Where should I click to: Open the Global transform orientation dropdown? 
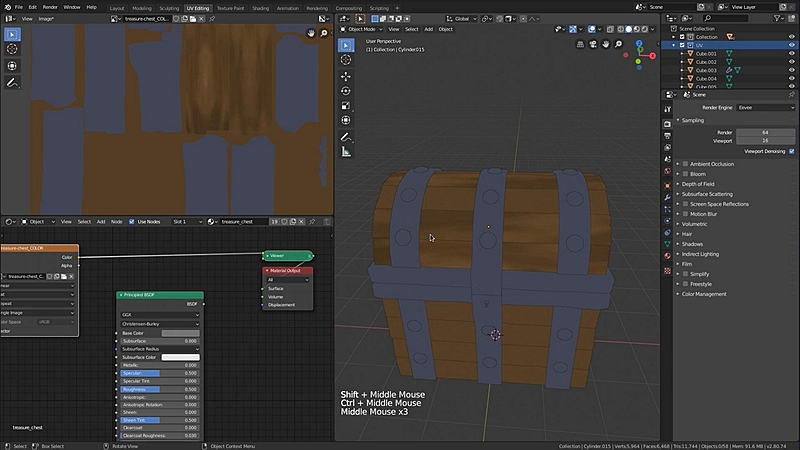(x=462, y=19)
